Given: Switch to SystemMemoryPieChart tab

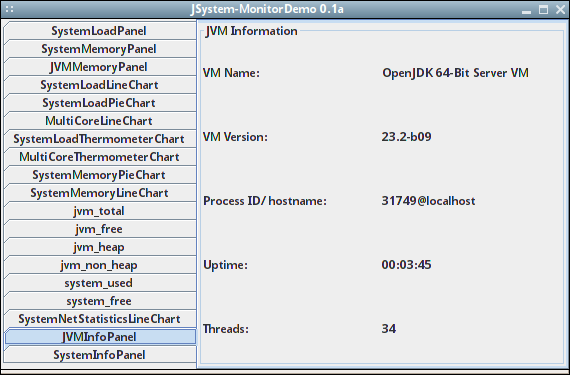Looking at the screenshot, I should pyautogui.click(x=100, y=175).
